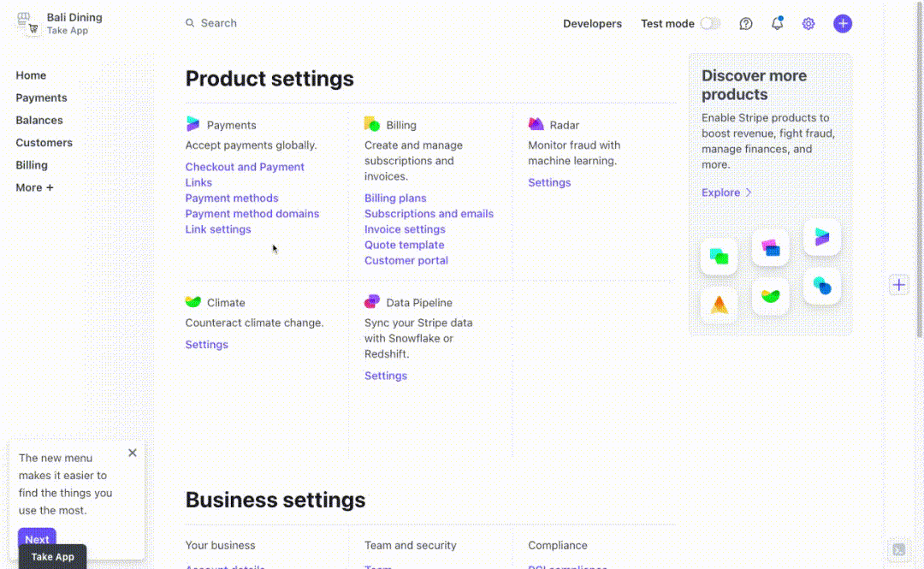This screenshot has height=569, width=924.
Task: Toggle Test mode switch
Action: [711, 24]
